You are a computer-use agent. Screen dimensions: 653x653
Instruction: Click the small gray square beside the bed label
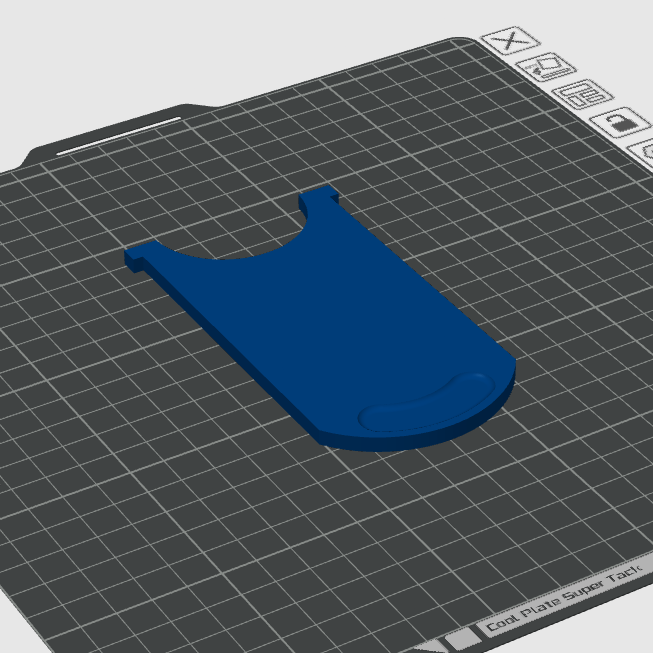click(x=461, y=638)
